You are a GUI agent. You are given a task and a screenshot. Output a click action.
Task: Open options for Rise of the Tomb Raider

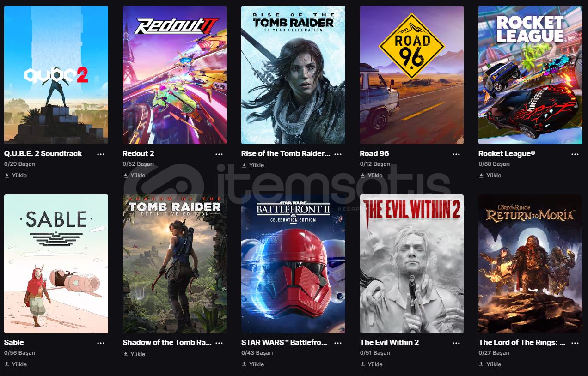[338, 154]
